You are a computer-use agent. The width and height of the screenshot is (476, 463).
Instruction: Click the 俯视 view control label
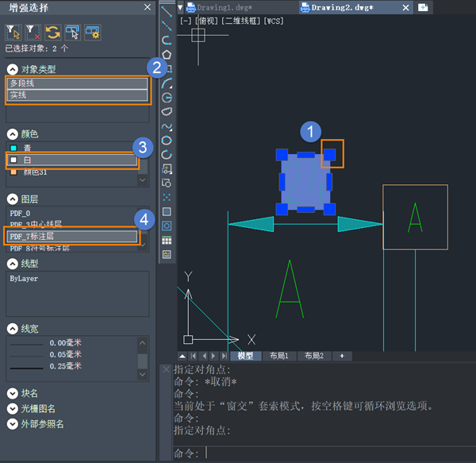(x=207, y=21)
